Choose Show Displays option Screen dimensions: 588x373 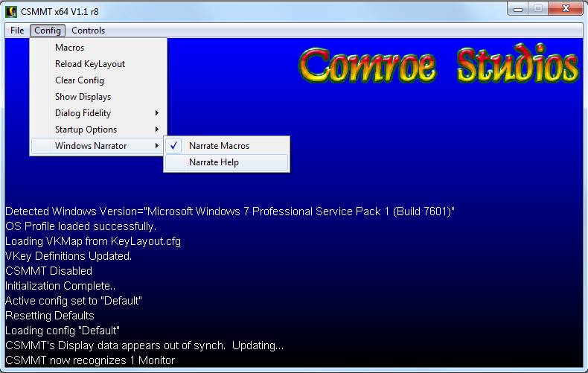coord(99,97)
